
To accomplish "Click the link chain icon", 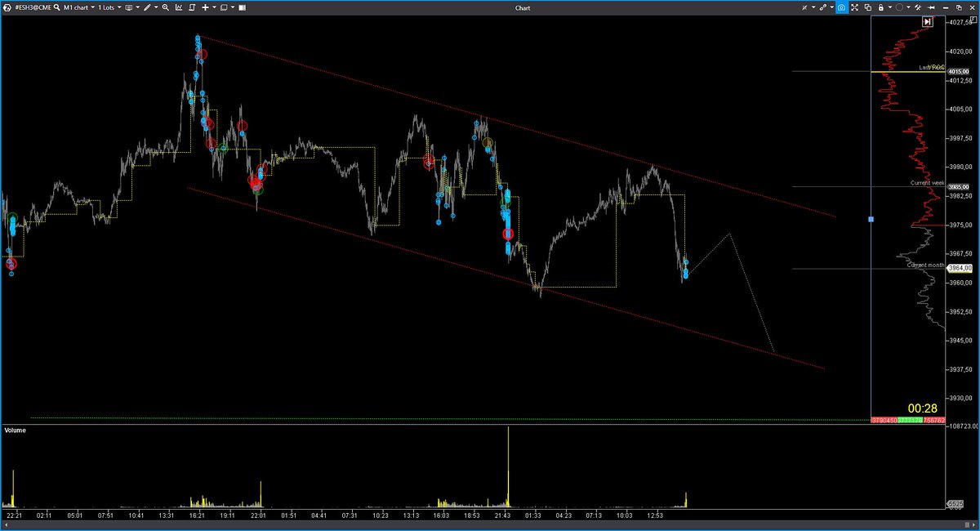I will [x=823, y=7].
